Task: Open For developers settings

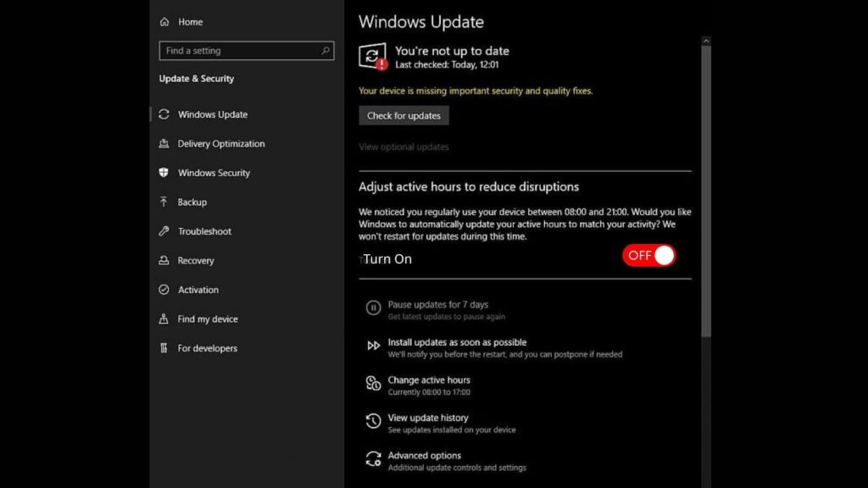Action: (207, 348)
